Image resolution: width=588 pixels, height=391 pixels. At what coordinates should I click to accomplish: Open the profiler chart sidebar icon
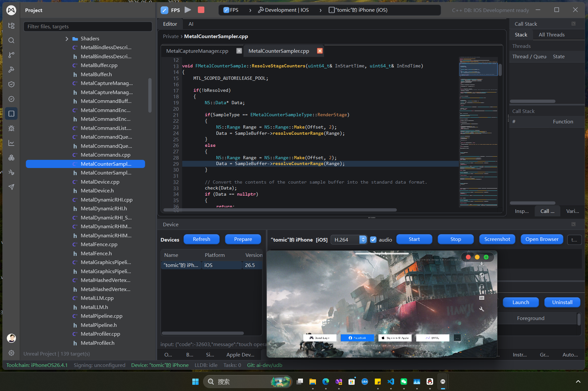11,143
